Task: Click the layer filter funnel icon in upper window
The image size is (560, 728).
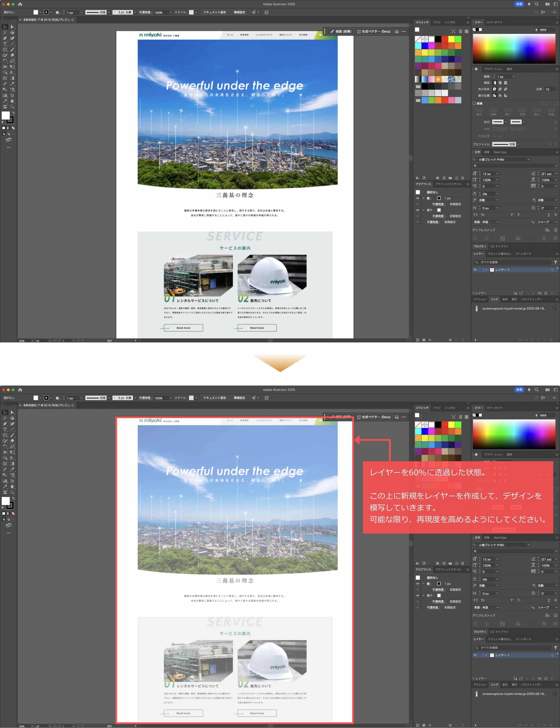Action: point(555,262)
